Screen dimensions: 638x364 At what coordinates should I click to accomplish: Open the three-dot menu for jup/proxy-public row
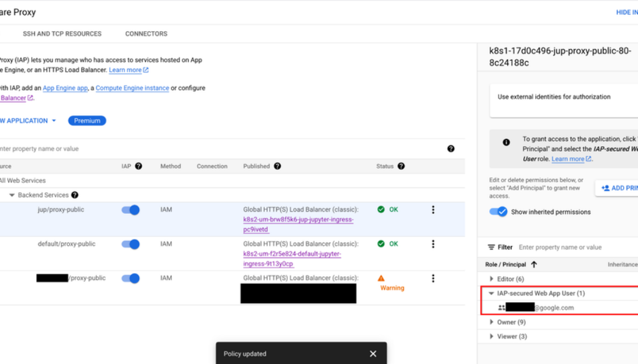[x=433, y=210]
